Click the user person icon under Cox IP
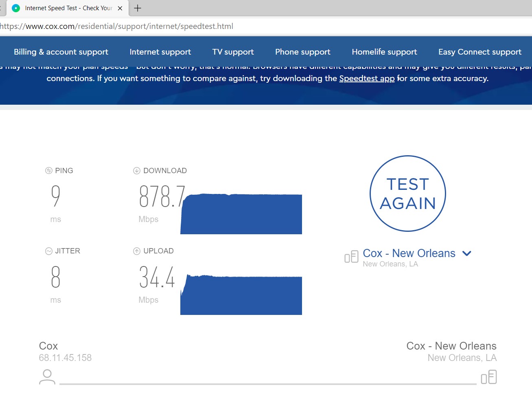The height and width of the screenshot is (396, 532). [x=47, y=376]
